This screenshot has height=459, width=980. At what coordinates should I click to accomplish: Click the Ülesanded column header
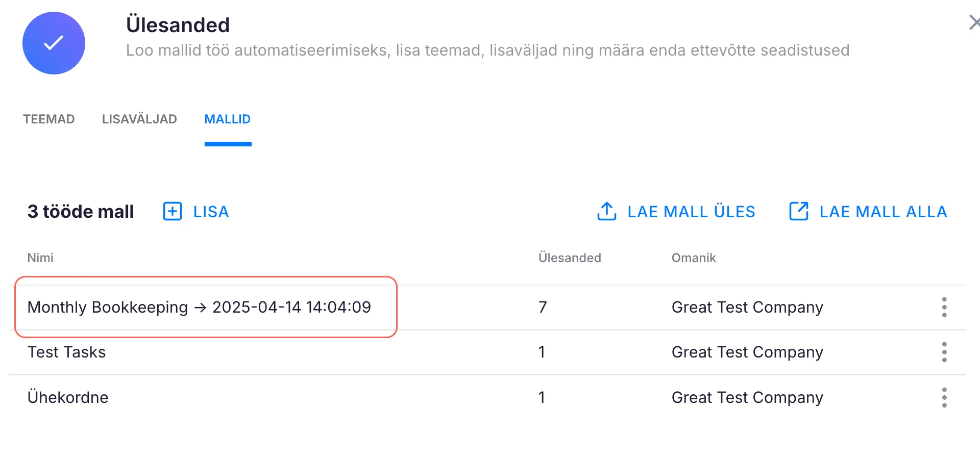[570, 258]
